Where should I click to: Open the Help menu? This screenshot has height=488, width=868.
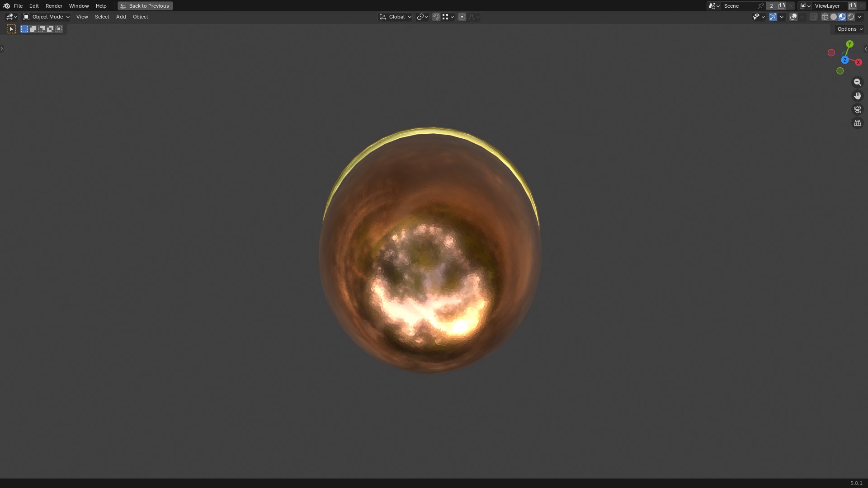point(101,6)
